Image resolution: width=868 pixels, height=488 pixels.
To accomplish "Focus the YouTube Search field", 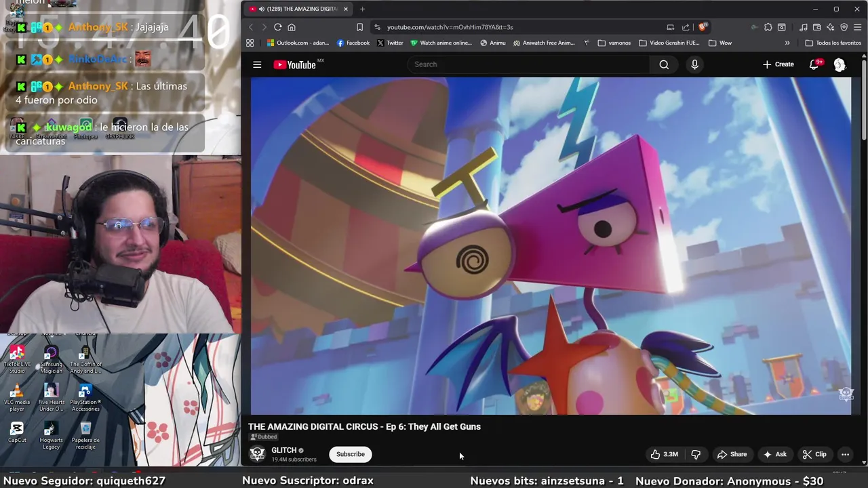I will (x=529, y=64).
